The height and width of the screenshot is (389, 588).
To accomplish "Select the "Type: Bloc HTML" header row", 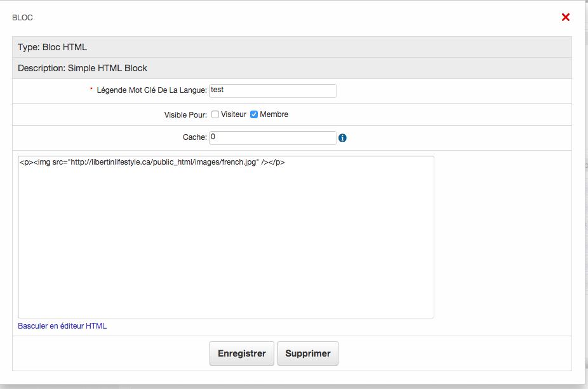I will (x=52, y=47).
